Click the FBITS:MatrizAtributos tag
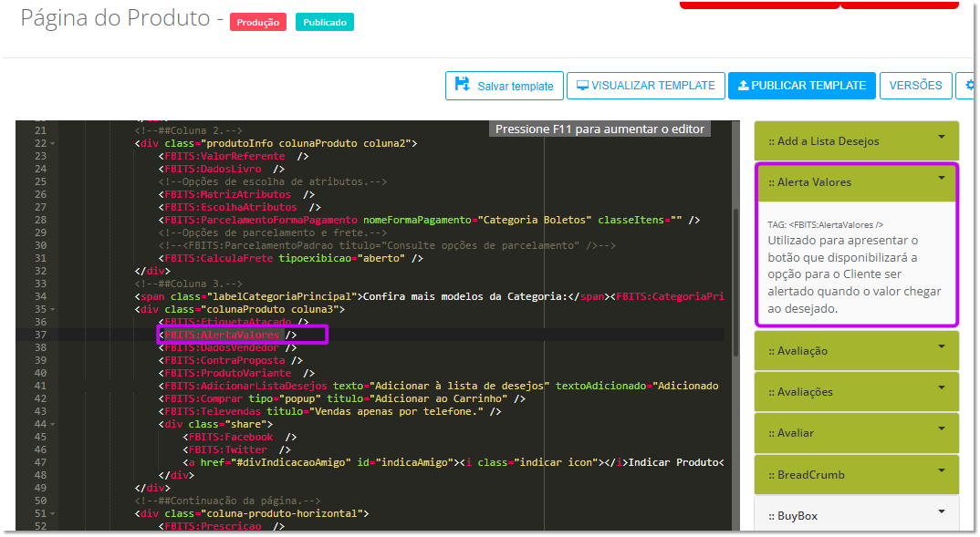The width and height of the screenshot is (980, 537). point(228,195)
